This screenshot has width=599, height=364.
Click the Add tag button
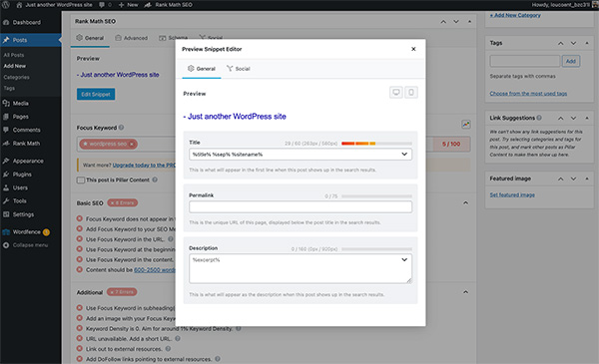[571, 61]
